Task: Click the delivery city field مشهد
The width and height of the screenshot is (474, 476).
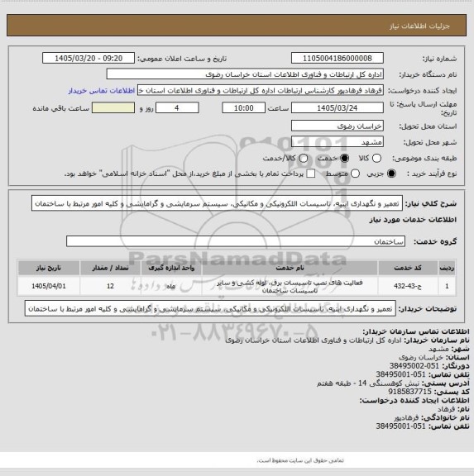Action: coord(338,142)
